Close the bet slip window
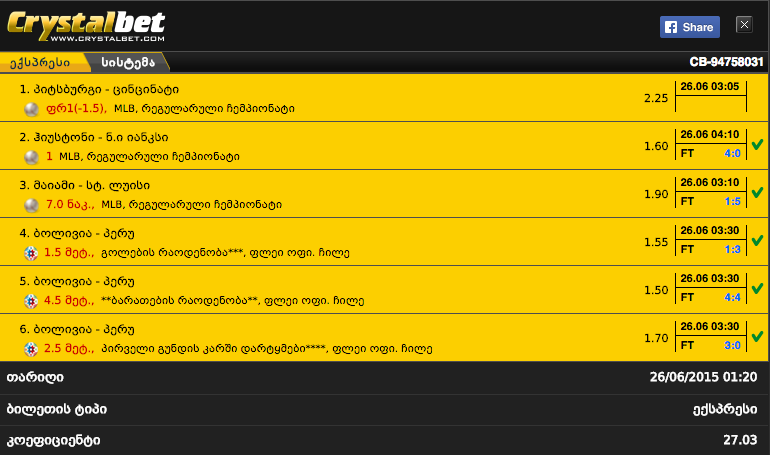Image resolution: width=770 pixels, height=455 pixels. pos(744,25)
